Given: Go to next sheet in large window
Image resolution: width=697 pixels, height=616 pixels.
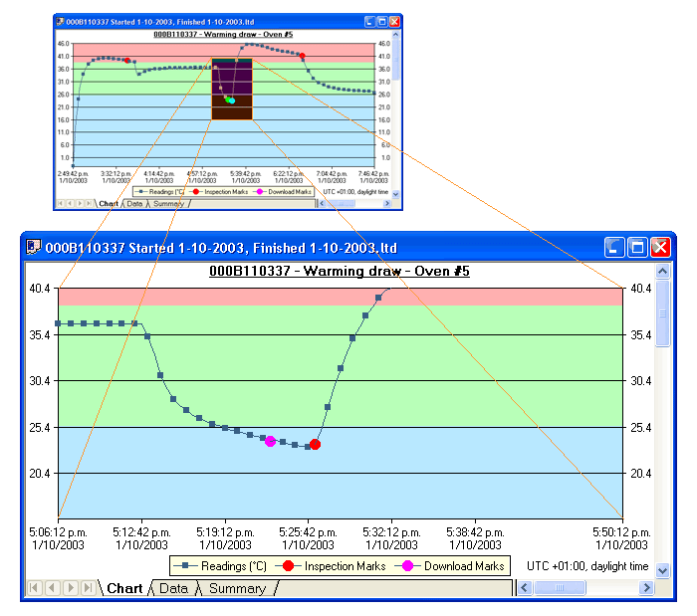Looking at the screenshot, I should [x=71, y=588].
